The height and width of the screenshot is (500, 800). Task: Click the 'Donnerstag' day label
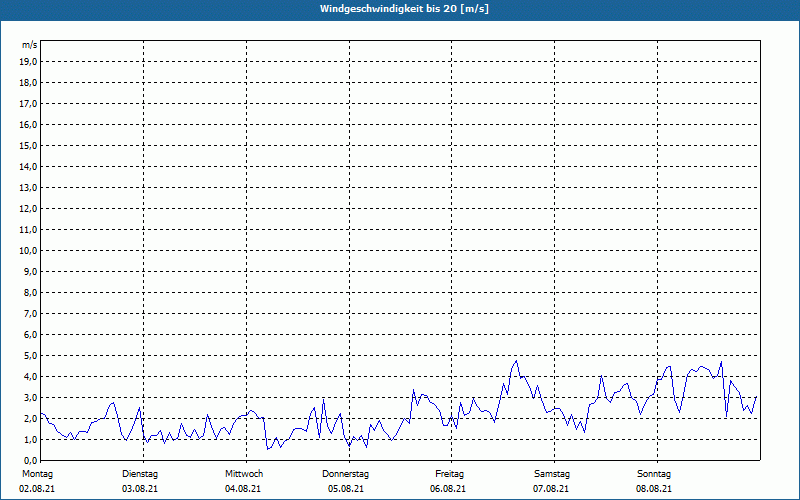pos(345,474)
